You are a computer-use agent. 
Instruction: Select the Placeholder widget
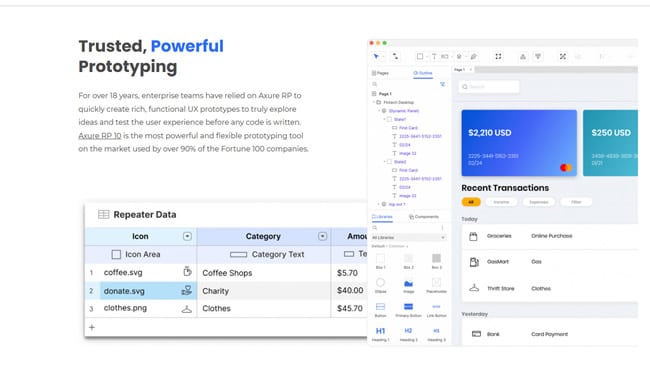click(x=436, y=285)
